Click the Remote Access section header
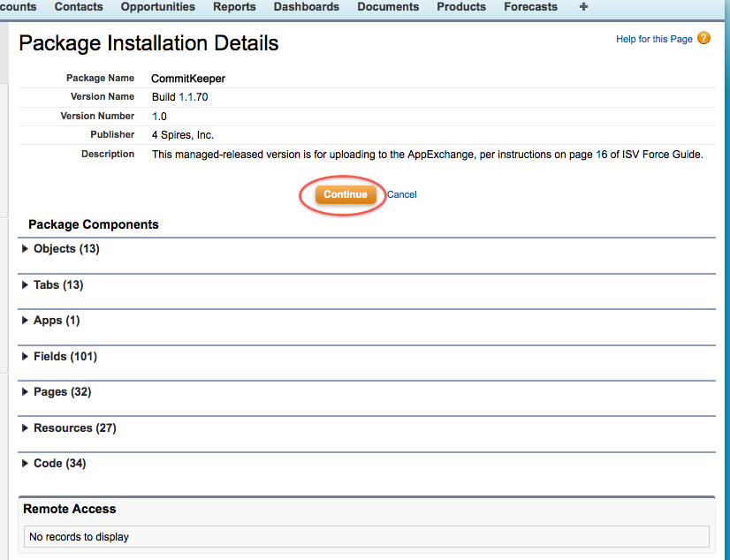Viewport: 730px width, 560px height. (70, 509)
